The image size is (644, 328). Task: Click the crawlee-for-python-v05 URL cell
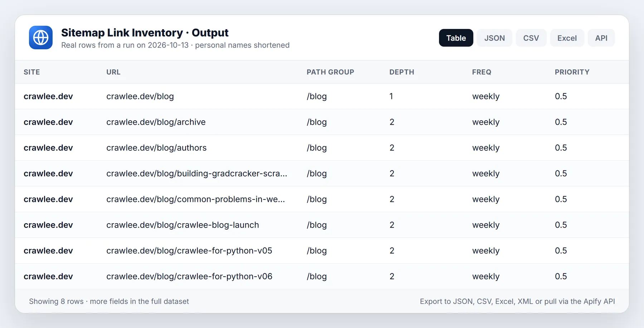click(x=189, y=250)
